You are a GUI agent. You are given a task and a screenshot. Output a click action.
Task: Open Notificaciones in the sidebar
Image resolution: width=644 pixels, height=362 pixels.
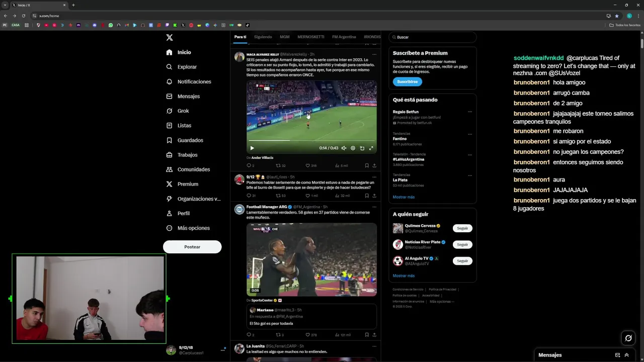[x=189, y=81]
